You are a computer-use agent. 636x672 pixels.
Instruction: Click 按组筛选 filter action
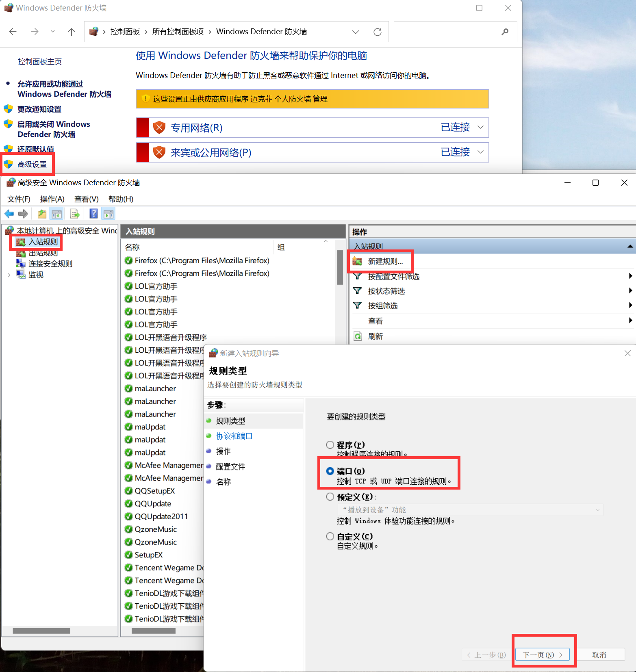click(x=382, y=306)
